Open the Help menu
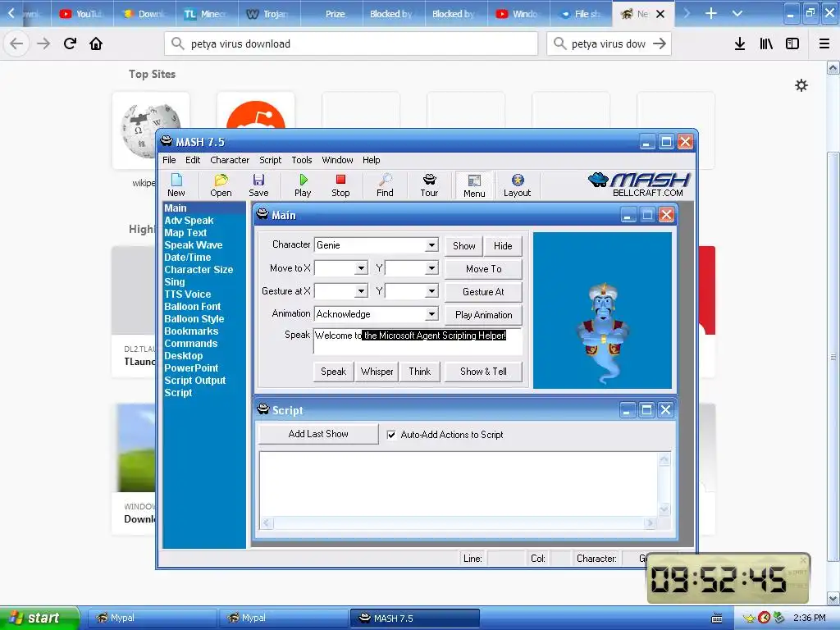 pos(371,160)
